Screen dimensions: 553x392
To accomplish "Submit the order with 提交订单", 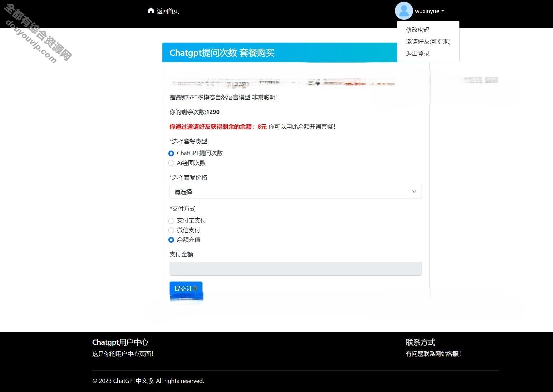I will (x=186, y=288).
